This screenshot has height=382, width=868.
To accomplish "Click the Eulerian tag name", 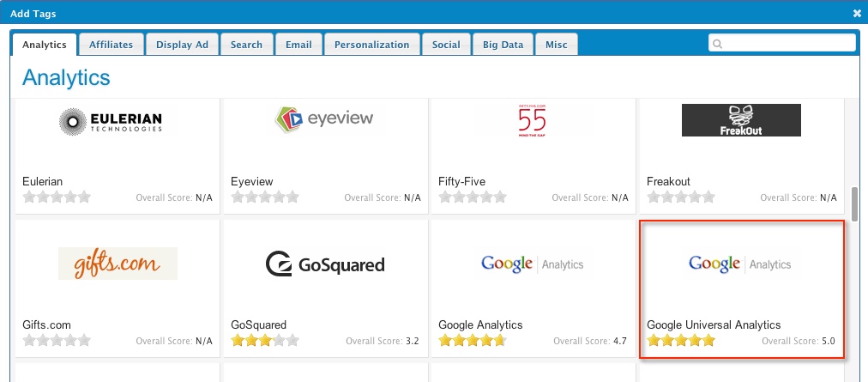I will pos(43,181).
